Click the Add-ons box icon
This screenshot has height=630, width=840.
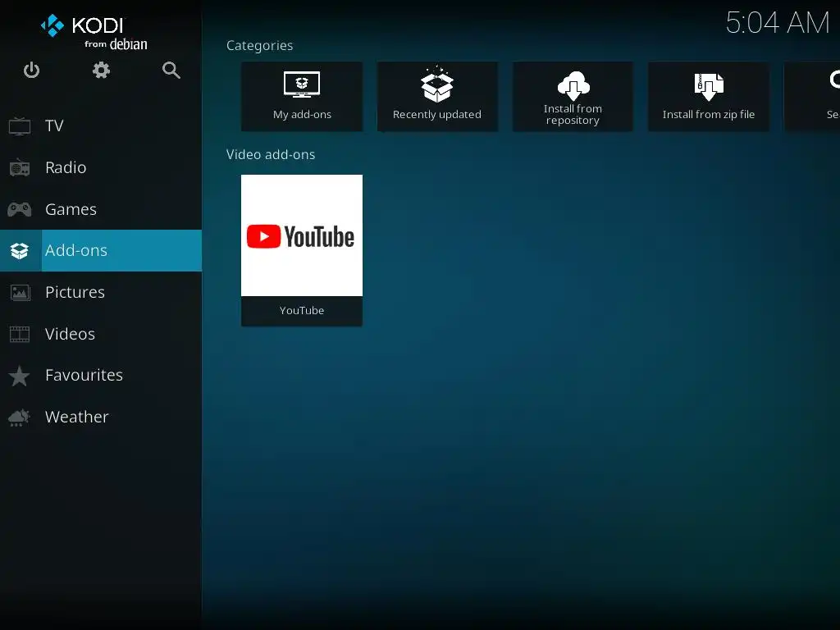[20, 251]
